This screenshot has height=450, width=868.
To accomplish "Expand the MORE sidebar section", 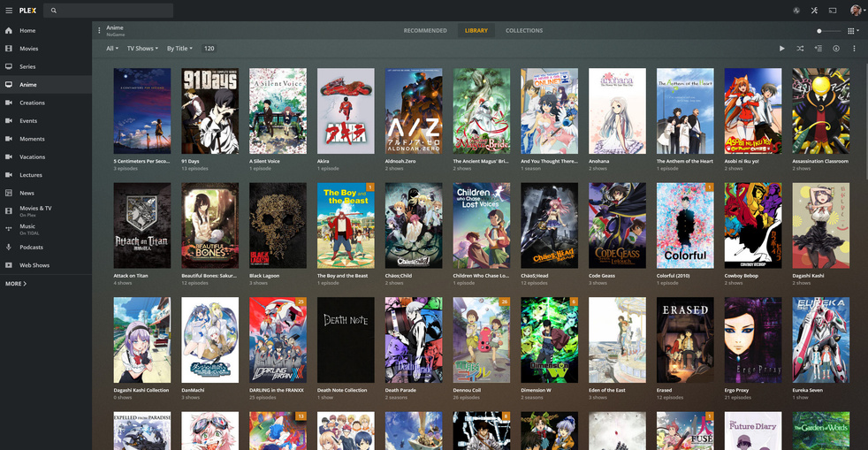I will click(16, 284).
